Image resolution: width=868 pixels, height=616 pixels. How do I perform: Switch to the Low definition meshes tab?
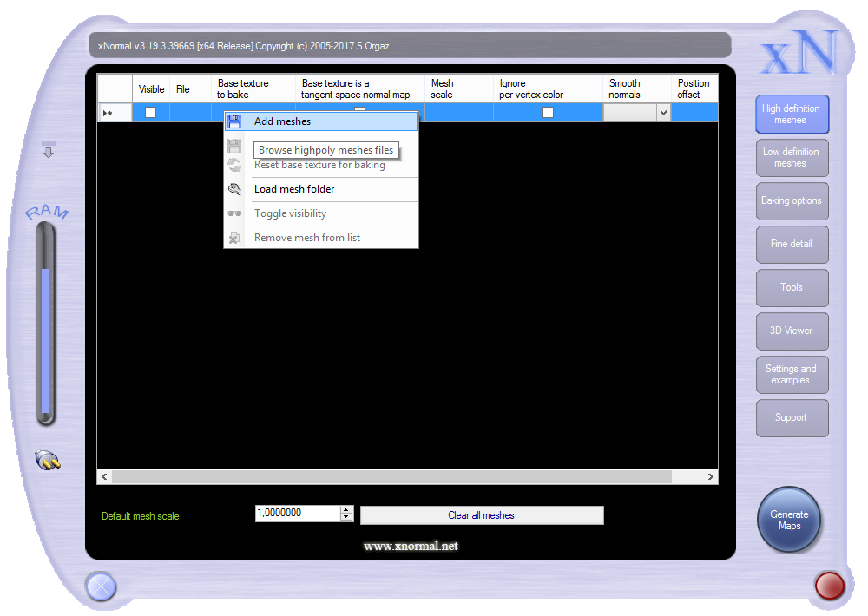click(791, 157)
